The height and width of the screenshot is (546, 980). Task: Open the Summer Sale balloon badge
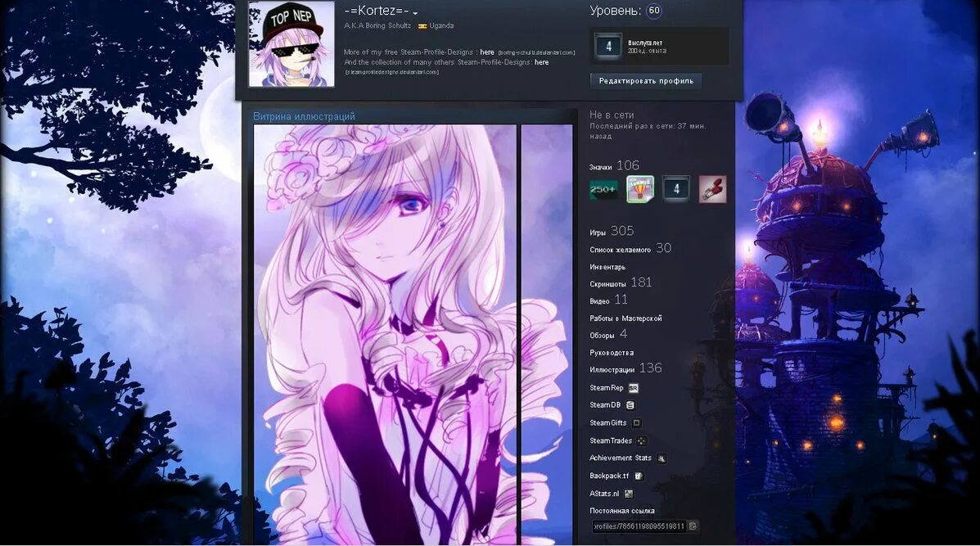640,188
